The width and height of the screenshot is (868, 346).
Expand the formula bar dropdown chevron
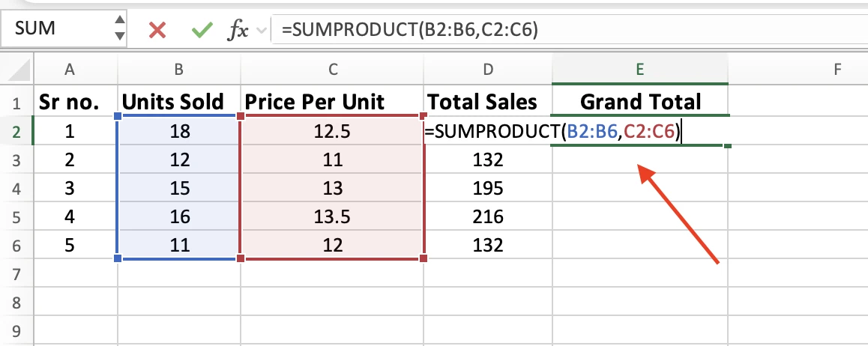pyautogui.click(x=262, y=31)
